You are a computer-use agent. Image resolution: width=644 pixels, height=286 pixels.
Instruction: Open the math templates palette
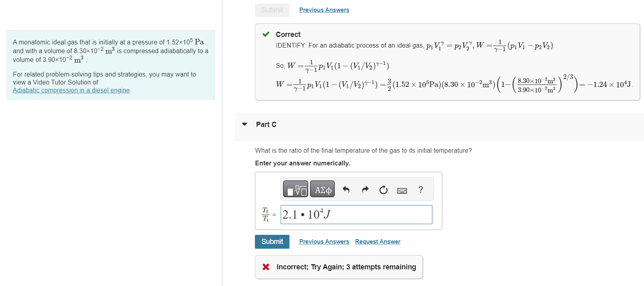click(295, 189)
